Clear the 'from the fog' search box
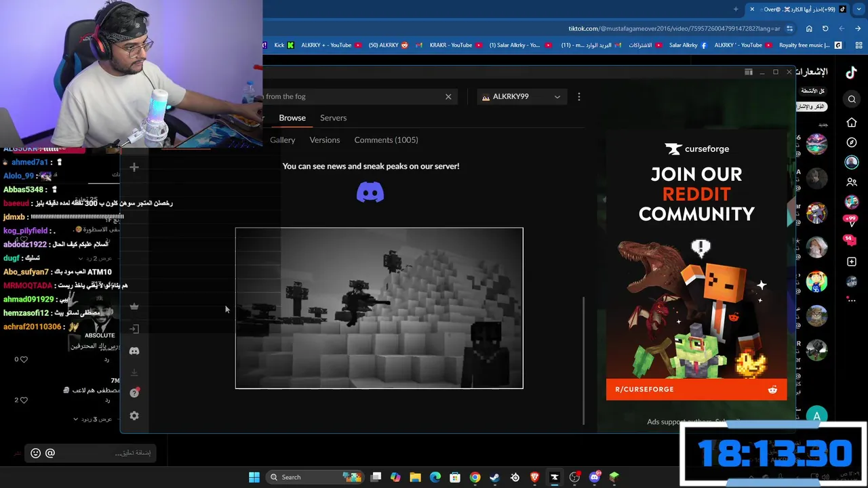 coord(448,96)
